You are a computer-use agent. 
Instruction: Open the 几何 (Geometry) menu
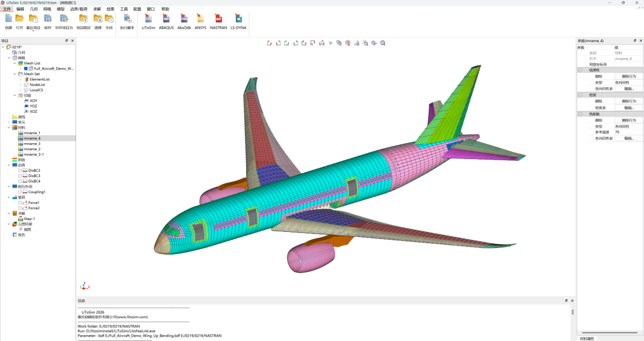click(33, 9)
